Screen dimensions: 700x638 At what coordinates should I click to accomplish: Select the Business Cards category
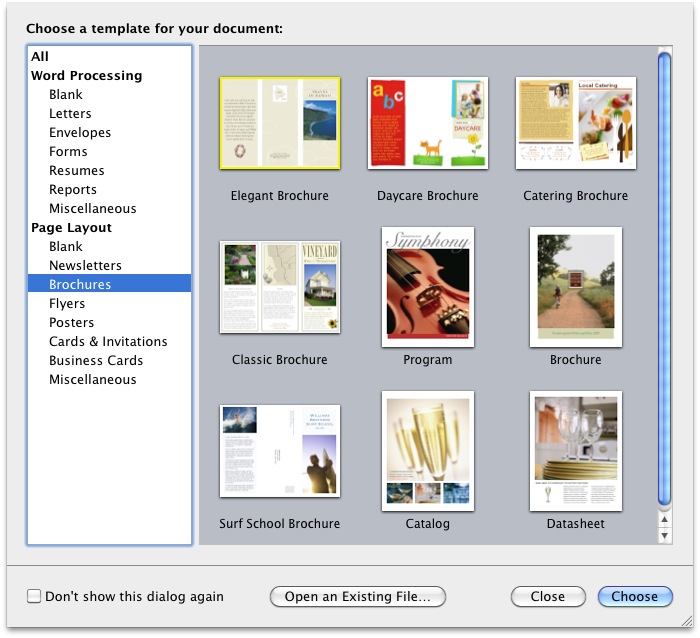[x=109, y=360]
